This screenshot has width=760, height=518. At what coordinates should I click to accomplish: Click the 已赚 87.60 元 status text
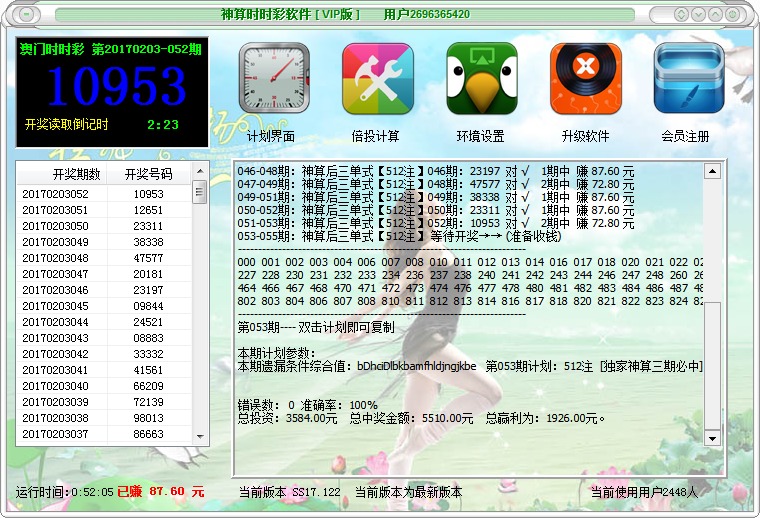pos(160,492)
